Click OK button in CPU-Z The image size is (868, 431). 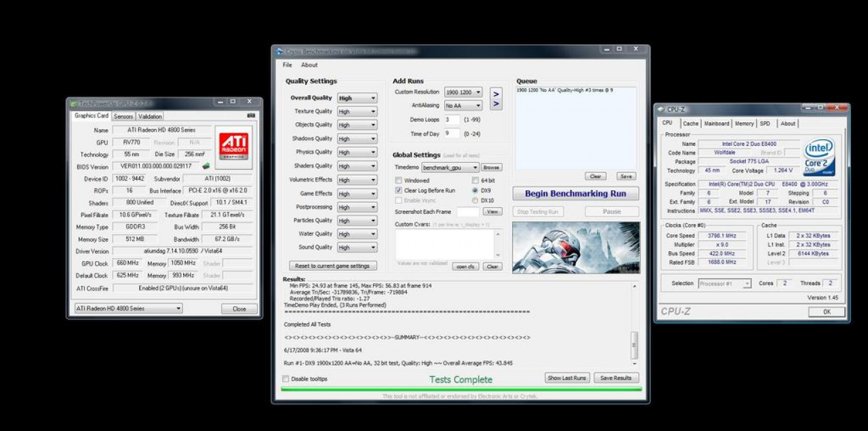[x=827, y=312]
